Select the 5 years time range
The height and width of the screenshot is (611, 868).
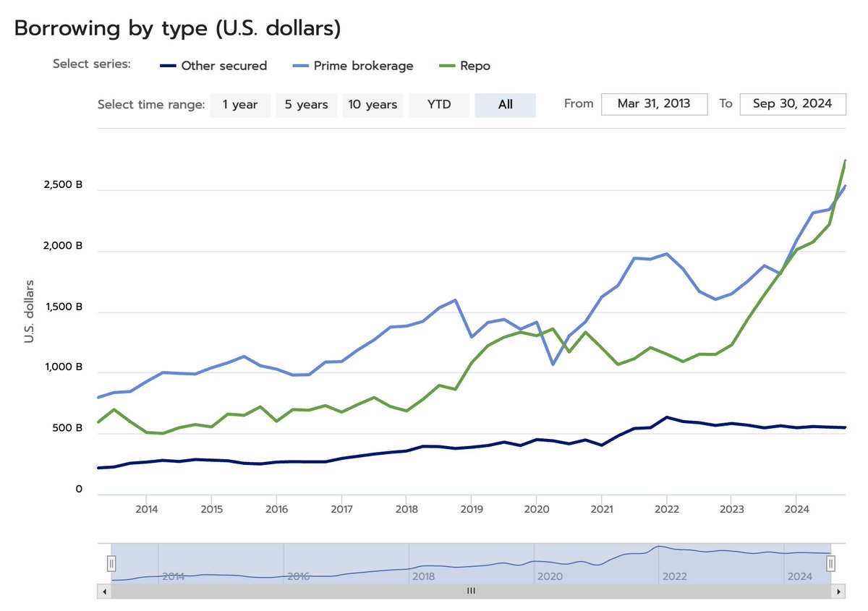[306, 105]
